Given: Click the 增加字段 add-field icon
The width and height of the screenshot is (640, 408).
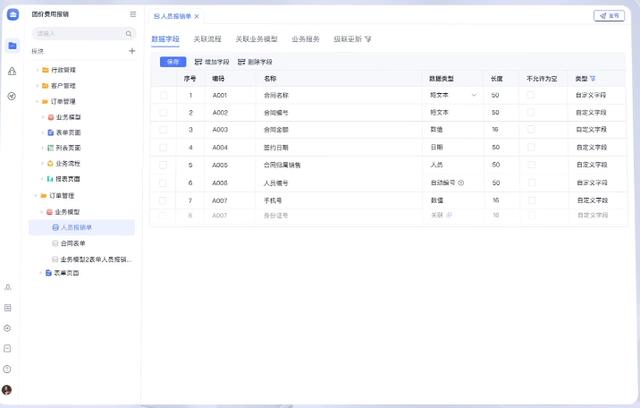Looking at the screenshot, I should coord(198,62).
